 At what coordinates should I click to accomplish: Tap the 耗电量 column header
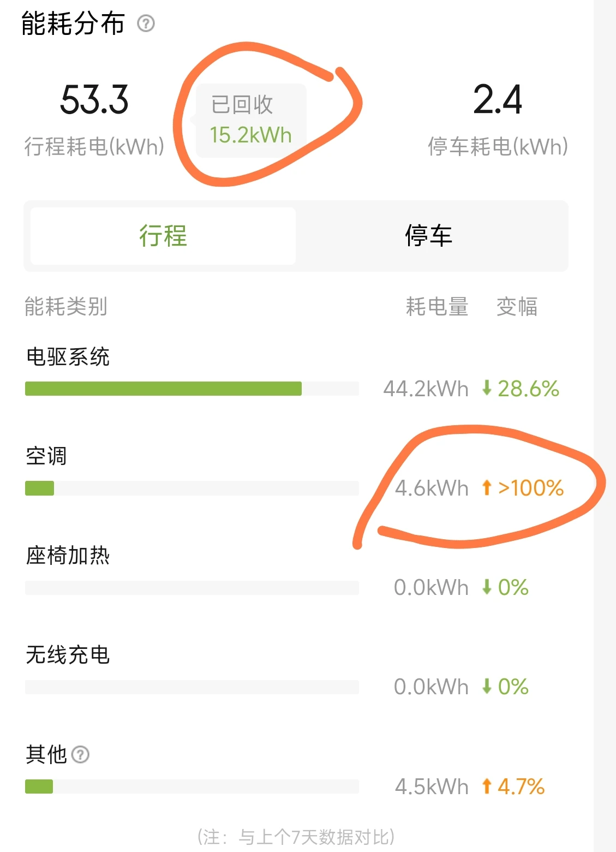tap(437, 307)
